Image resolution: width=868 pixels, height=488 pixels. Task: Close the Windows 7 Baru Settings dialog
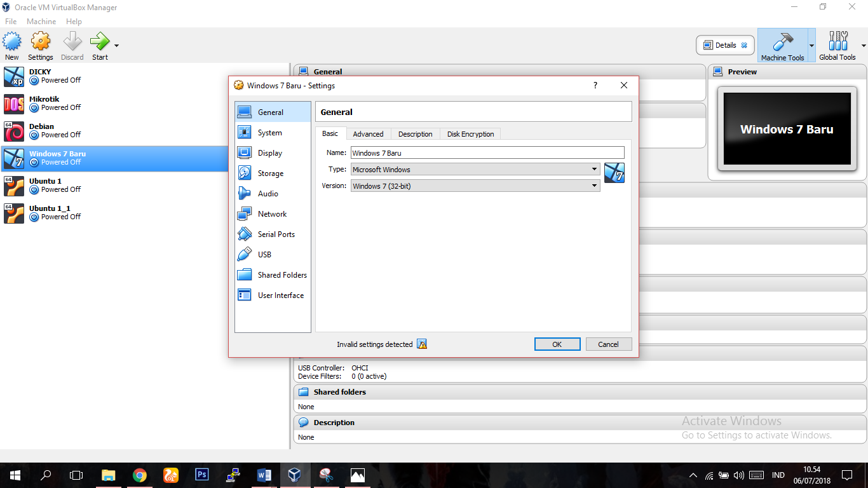click(x=624, y=85)
